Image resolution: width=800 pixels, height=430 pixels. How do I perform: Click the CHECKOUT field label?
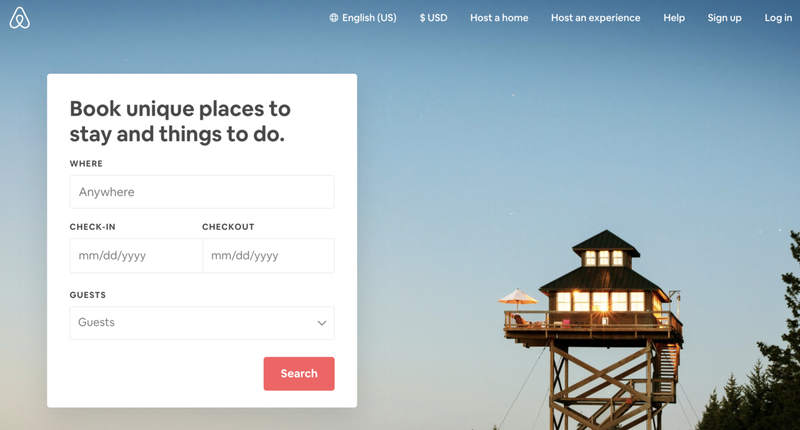228,227
